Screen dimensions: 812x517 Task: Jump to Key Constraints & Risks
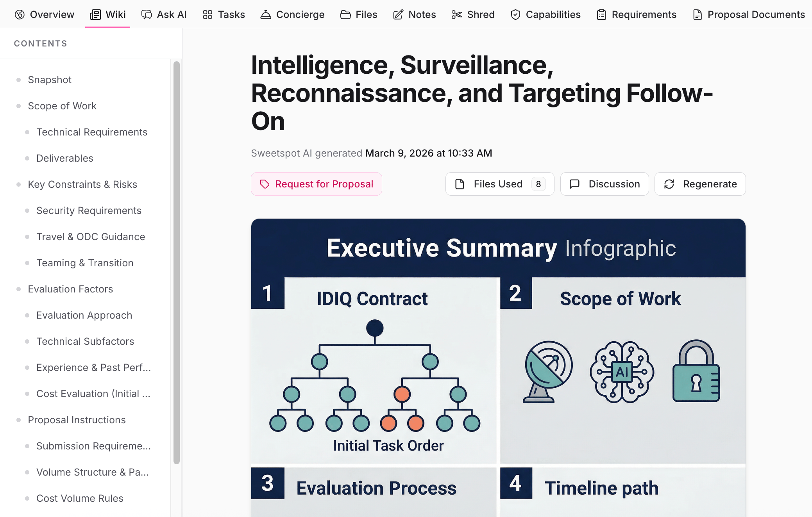tap(82, 184)
